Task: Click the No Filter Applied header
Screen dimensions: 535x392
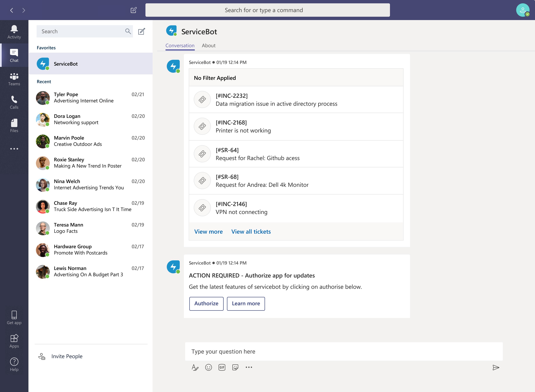Action: [296, 78]
